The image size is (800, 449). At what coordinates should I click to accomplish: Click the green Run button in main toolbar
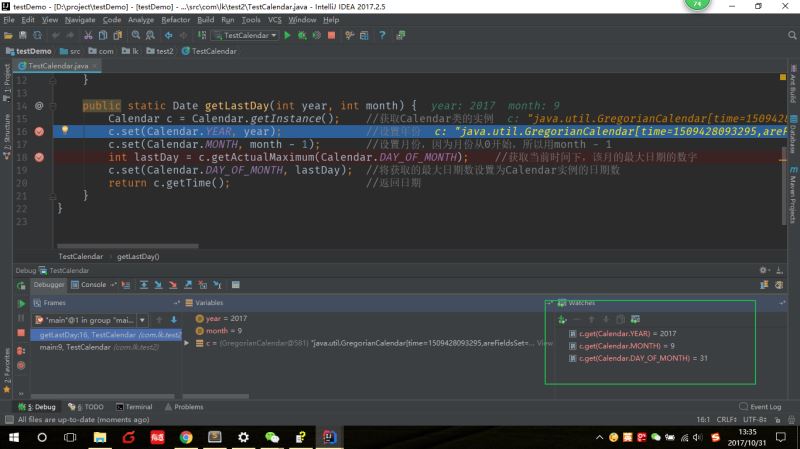(x=287, y=35)
